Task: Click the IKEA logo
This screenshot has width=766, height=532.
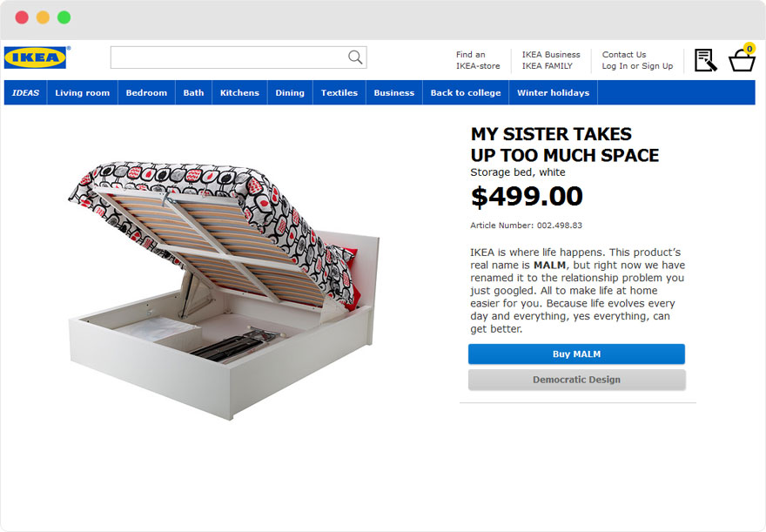Action: (x=36, y=57)
